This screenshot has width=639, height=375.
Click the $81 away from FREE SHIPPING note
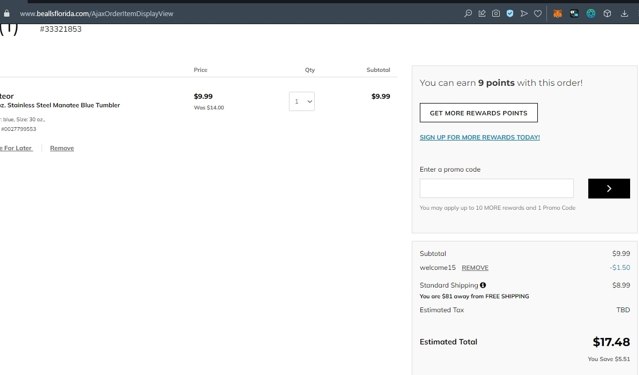tap(474, 296)
